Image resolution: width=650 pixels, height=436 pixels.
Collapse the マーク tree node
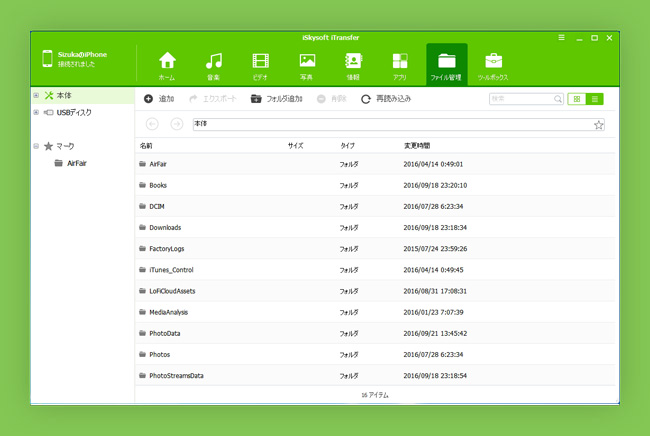coord(36,146)
